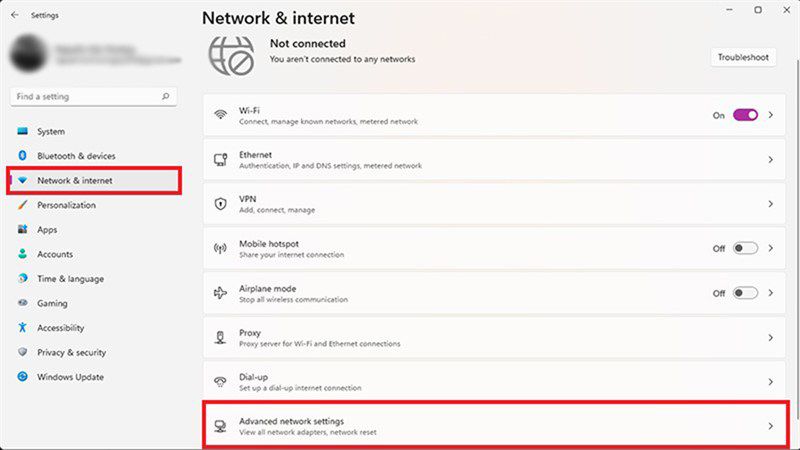Expand the Ethernet settings chevron
Screen dimensions: 800x450
[770, 160]
